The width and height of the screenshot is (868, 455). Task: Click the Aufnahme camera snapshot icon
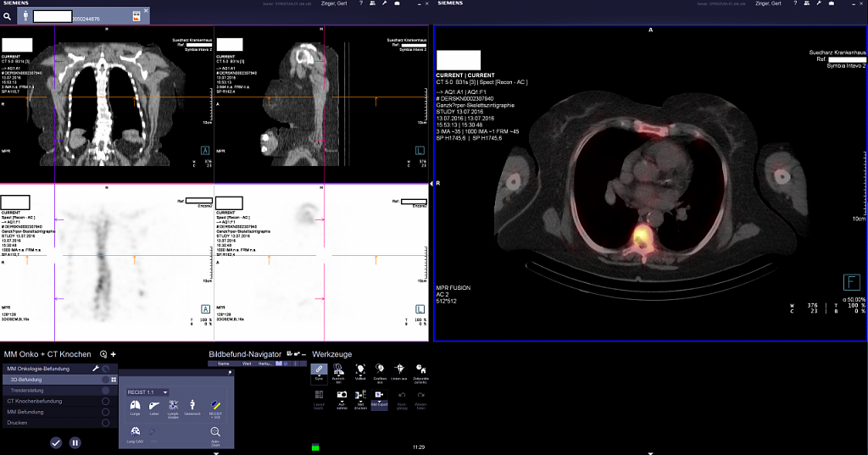341,395
